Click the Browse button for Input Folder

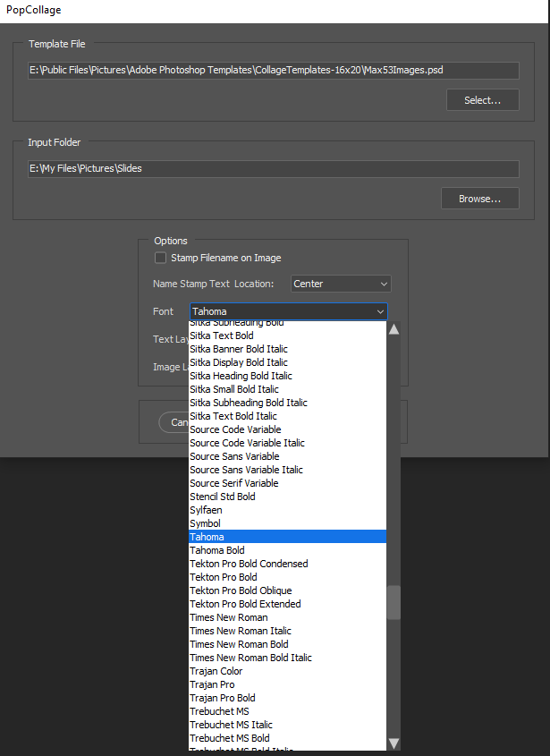point(482,198)
